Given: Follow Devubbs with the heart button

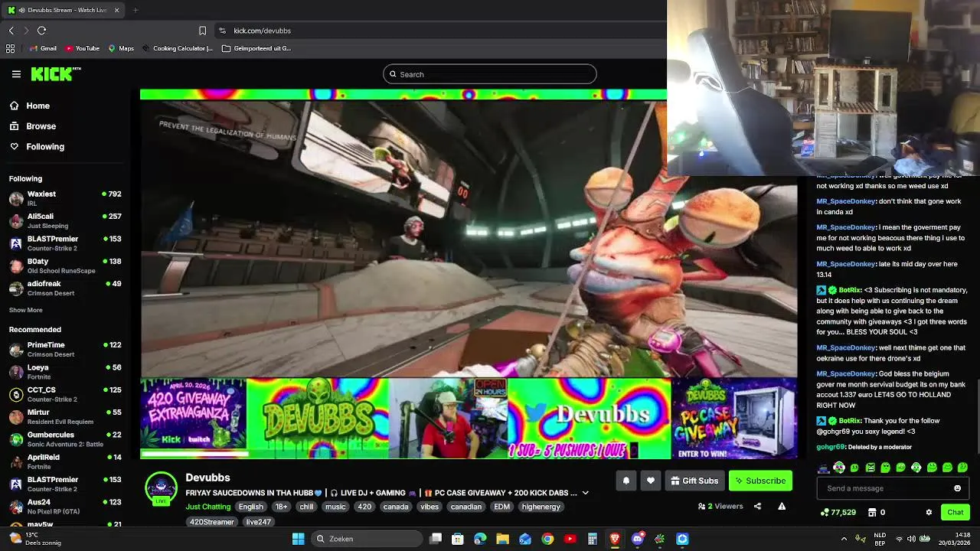Looking at the screenshot, I should 651,481.
